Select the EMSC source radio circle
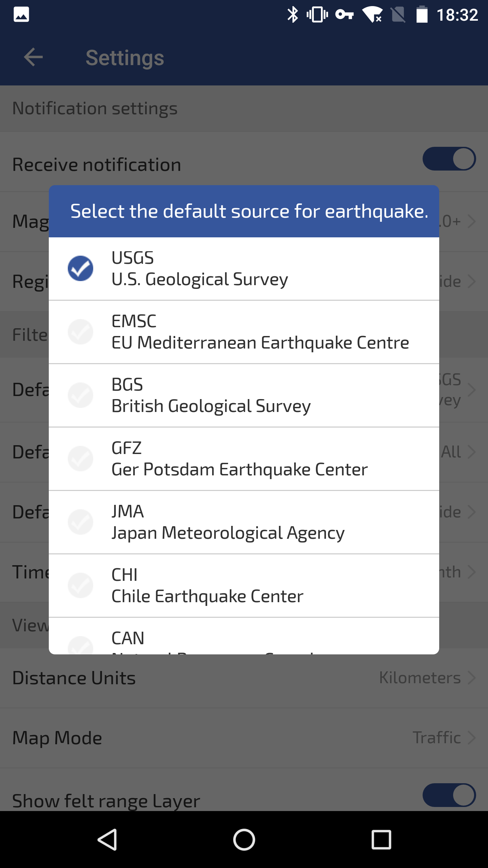This screenshot has height=868, width=488. point(81,332)
